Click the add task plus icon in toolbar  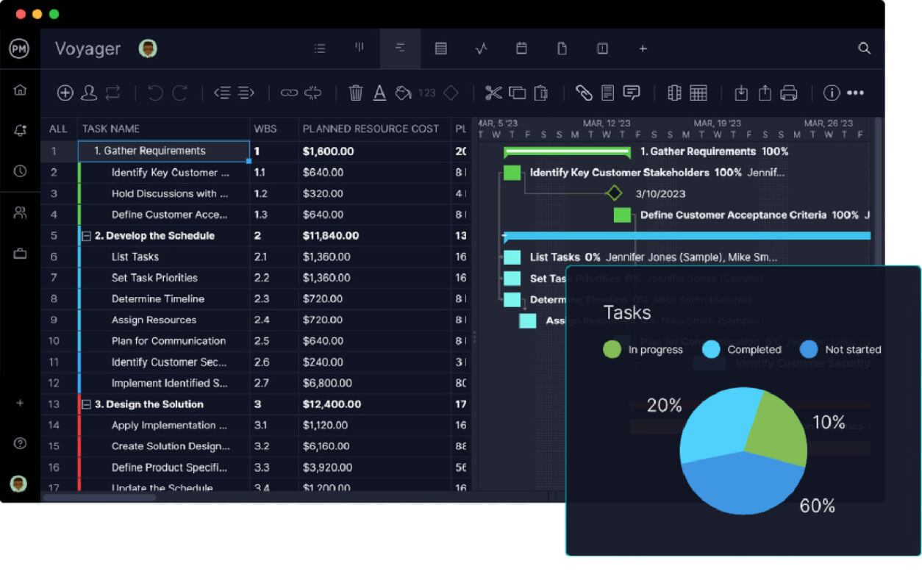click(x=65, y=93)
